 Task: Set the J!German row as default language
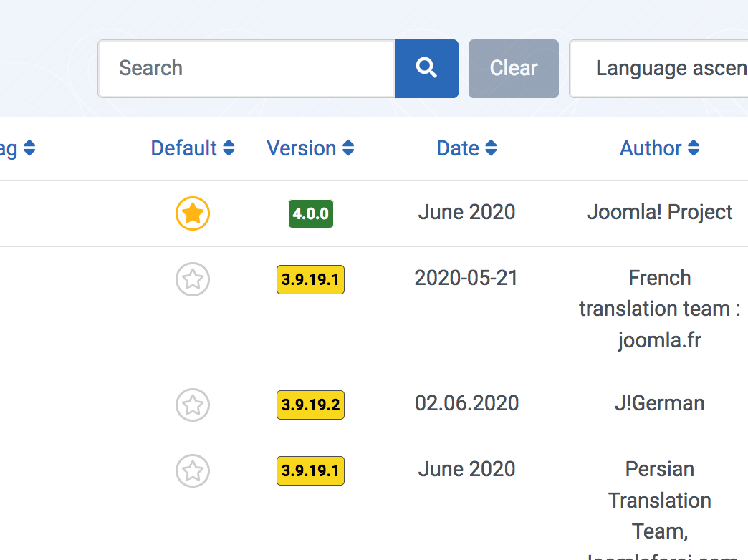point(193,405)
